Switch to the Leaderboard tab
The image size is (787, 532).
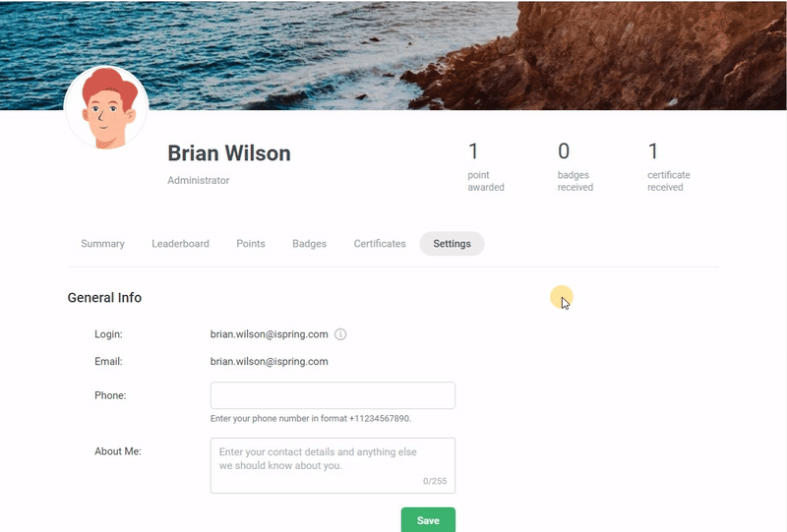(180, 244)
